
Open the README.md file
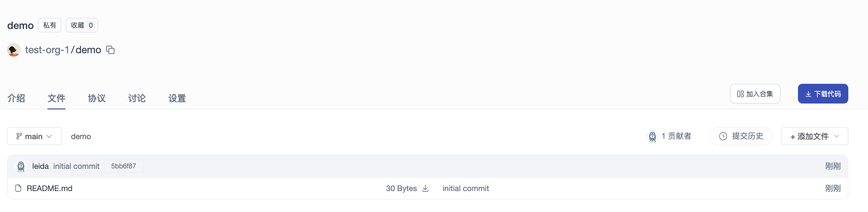pos(49,189)
